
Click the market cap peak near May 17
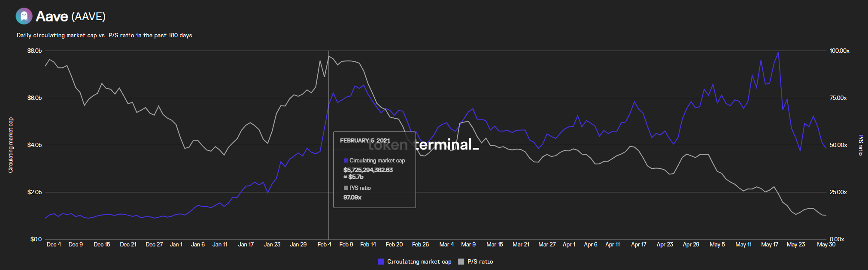778,52
